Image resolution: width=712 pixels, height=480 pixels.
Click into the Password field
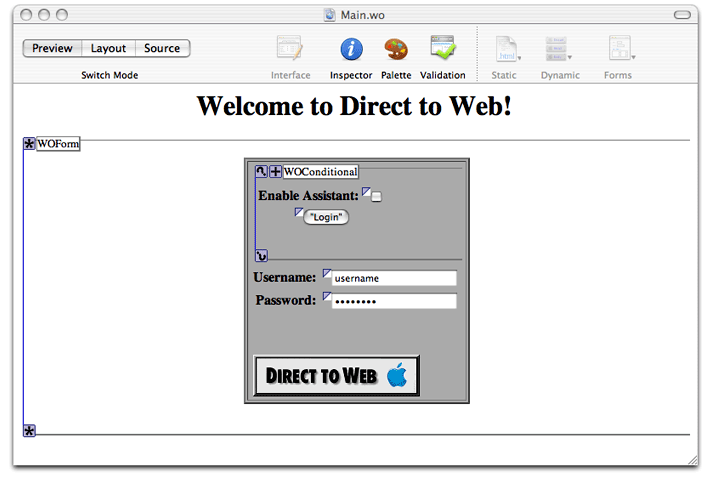(x=393, y=301)
